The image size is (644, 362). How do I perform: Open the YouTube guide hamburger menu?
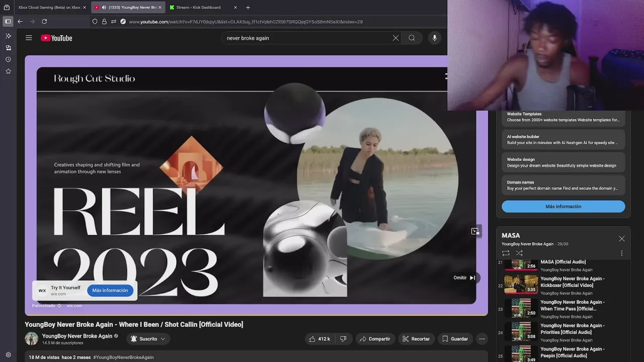point(29,38)
